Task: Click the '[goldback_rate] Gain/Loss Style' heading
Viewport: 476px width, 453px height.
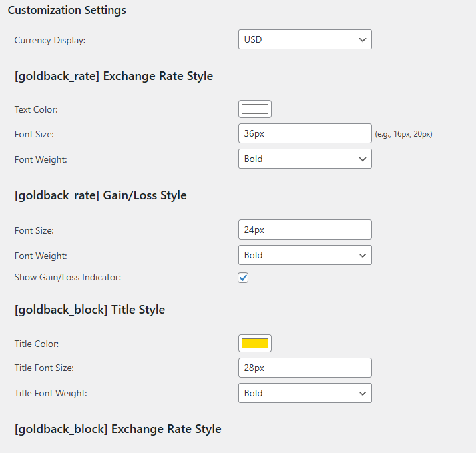Action: (100, 195)
